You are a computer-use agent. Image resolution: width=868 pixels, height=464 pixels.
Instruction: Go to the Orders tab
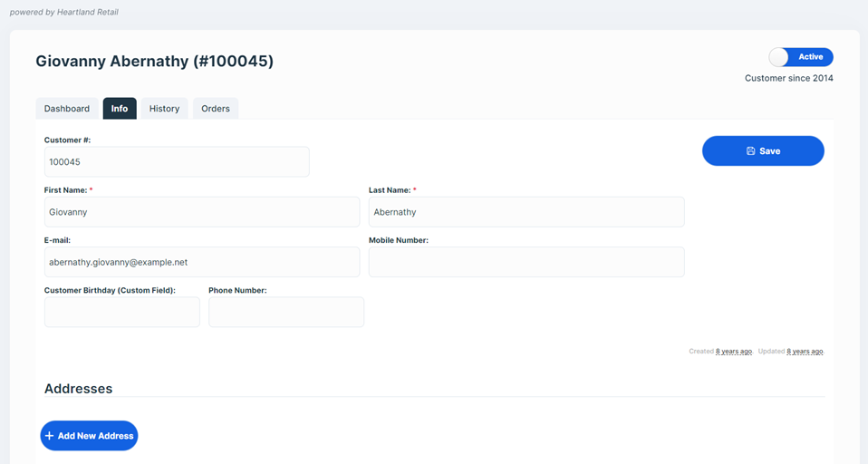216,109
